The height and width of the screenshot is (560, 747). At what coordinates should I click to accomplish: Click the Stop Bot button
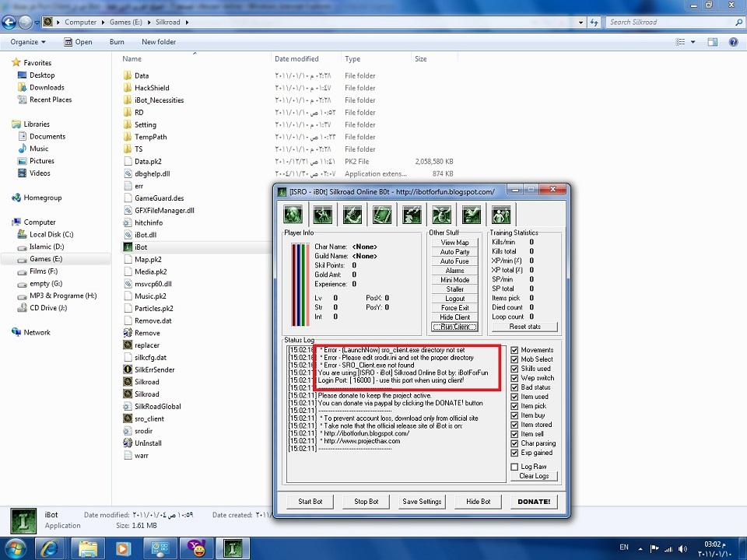(x=366, y=502)
